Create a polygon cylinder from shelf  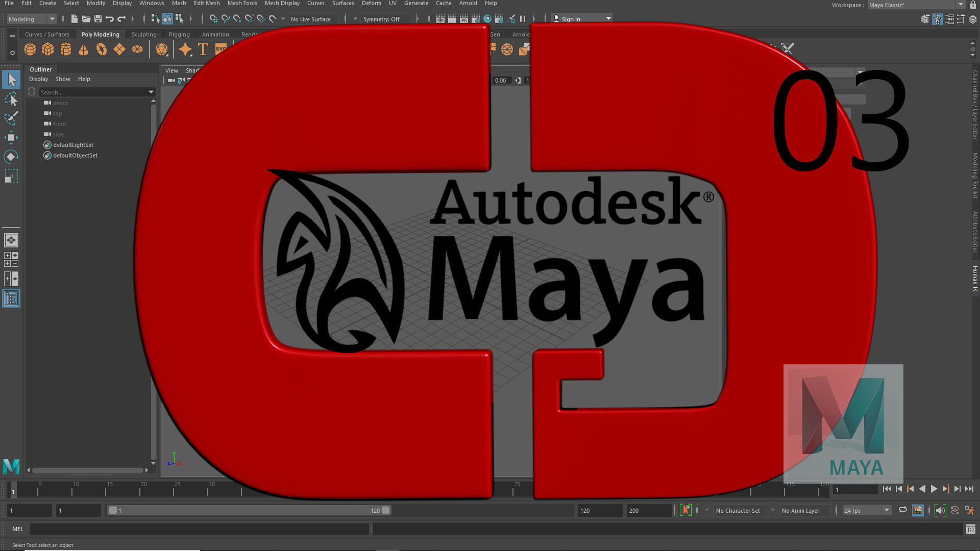[x=66, y=49]
